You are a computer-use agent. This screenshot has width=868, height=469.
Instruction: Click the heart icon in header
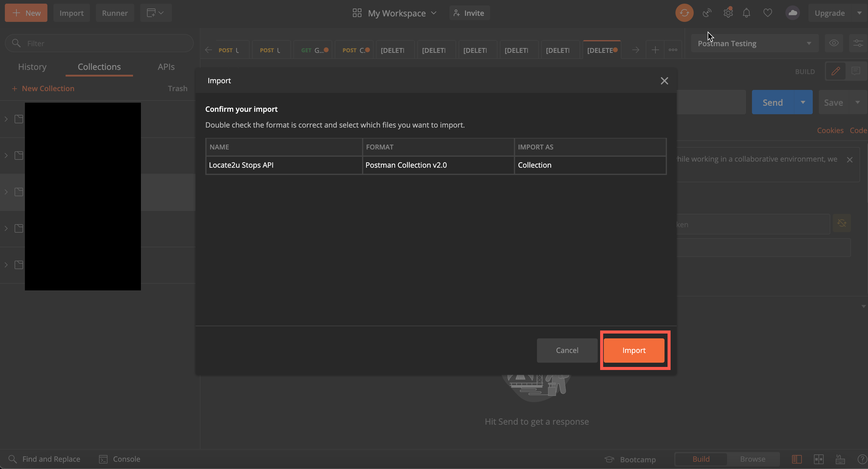767,13
